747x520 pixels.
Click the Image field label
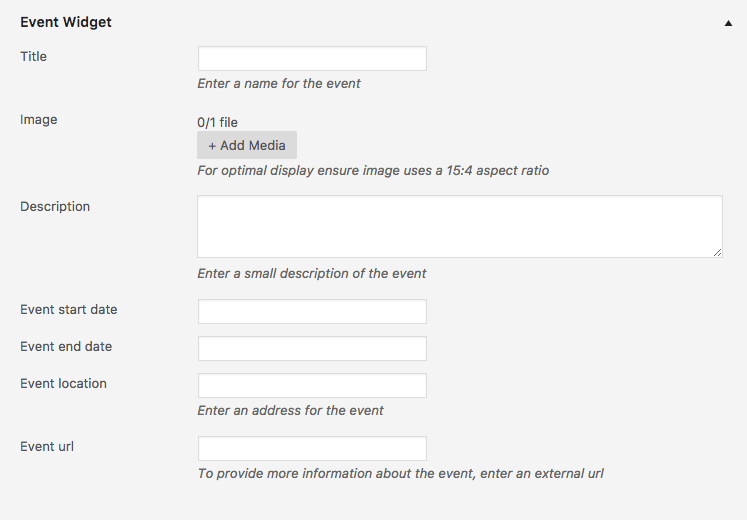[39, 120]
